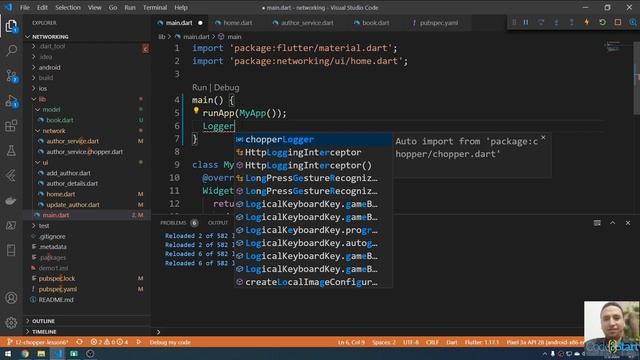Click the git branch 12-chopper-lesson6 status item
Image resolution: width=640 pixels, height=360 pixels.
point(38,342)
